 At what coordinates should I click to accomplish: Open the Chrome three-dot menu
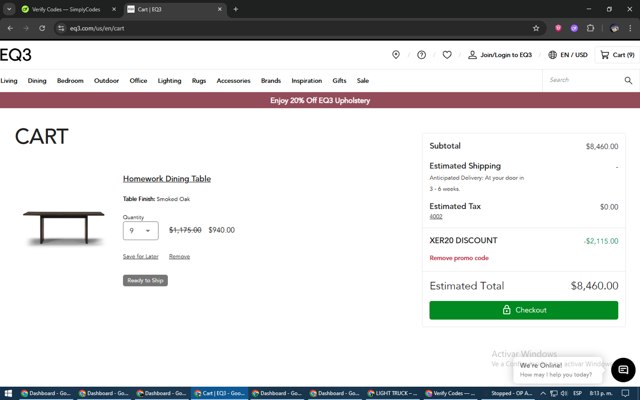pos(630,28)
